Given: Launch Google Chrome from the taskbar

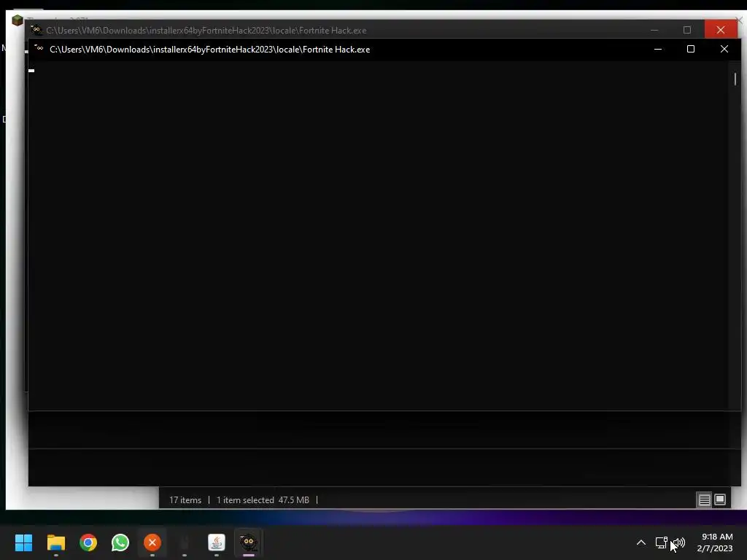Looking at the screenshot, I should (x=88, y=542).
